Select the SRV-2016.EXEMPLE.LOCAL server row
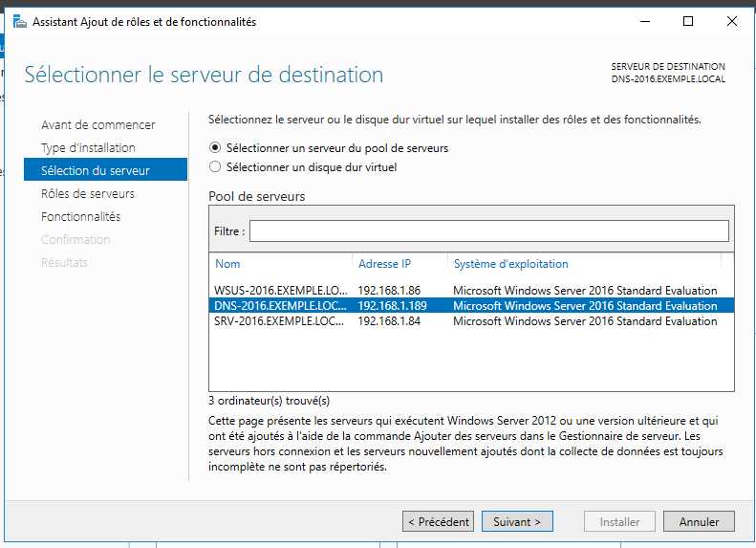This screenshot has width=756, height=548. [x=471, y=321]
